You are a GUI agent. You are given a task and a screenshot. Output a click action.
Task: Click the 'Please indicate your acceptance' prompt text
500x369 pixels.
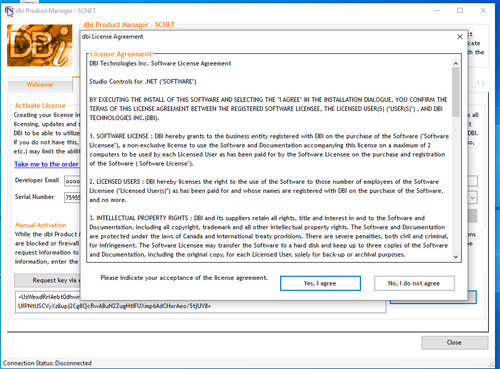point(184,278)
